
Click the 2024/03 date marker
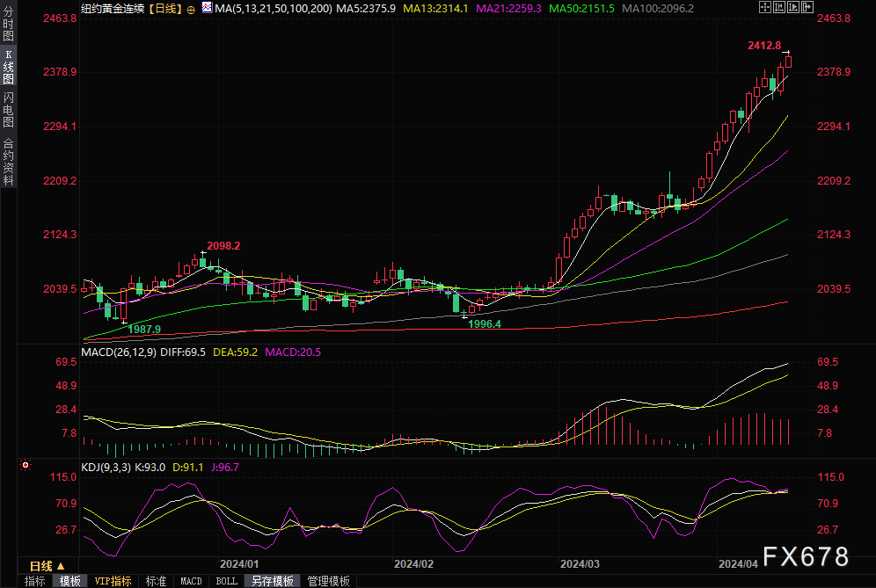click(580, 564)
